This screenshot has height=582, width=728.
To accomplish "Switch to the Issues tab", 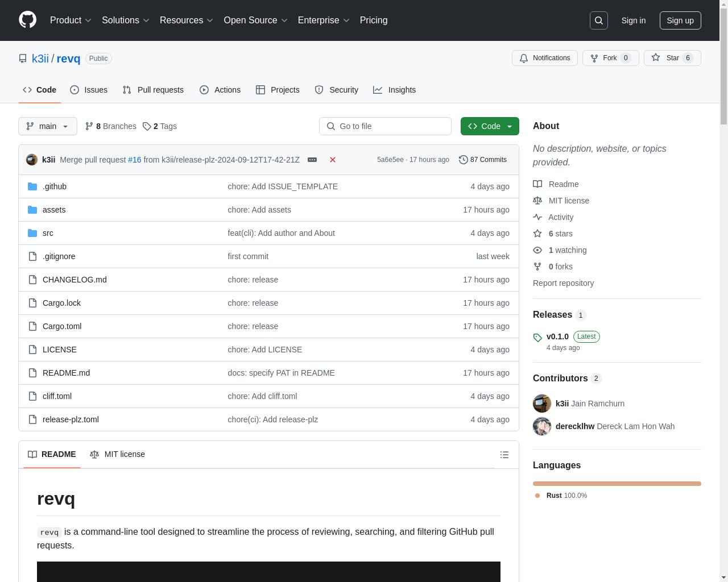I will [x=89, y=90].
